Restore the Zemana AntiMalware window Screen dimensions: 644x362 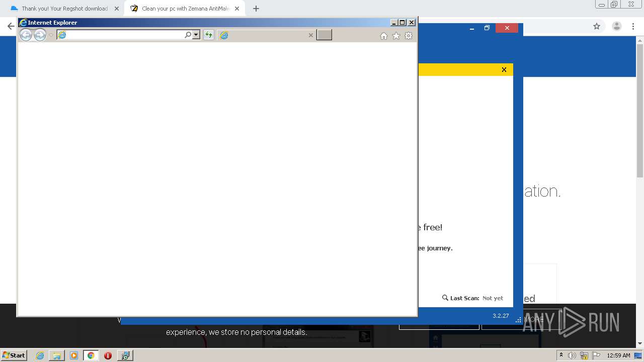pos(487,28)
